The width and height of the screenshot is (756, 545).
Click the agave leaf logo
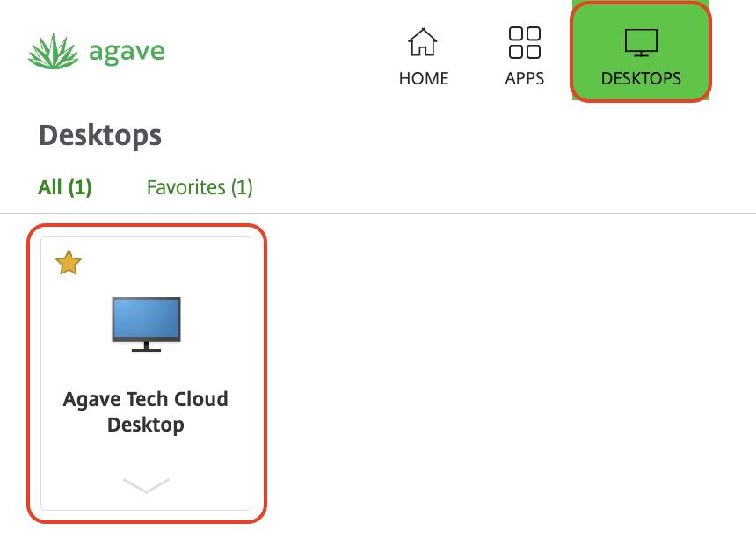pos(54,51)
